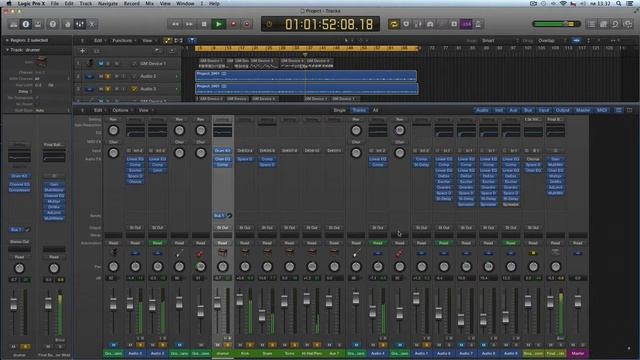This screenshot has height=360, width=640.
Task: Collapse the Track: drummer inspector section
Action: (7, 50)
